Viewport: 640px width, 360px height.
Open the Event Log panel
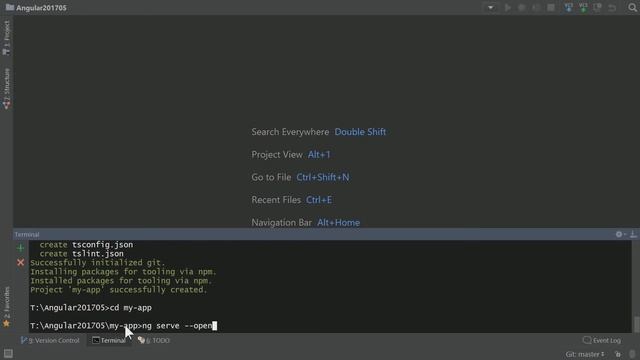[x=602, y=340]
